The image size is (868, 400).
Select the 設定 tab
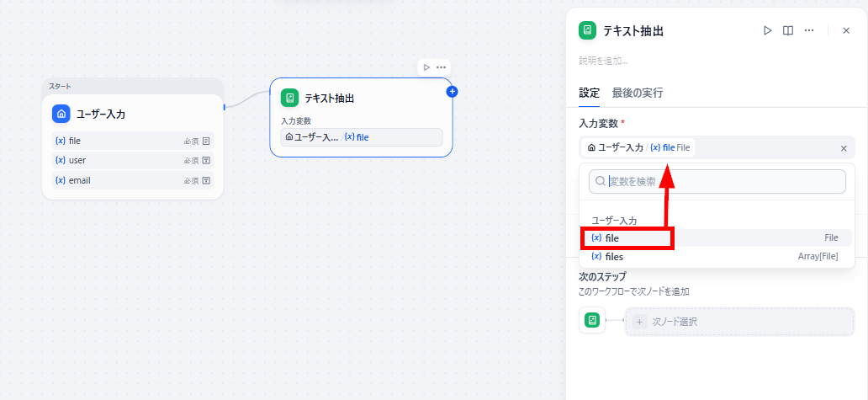point(589,93)
